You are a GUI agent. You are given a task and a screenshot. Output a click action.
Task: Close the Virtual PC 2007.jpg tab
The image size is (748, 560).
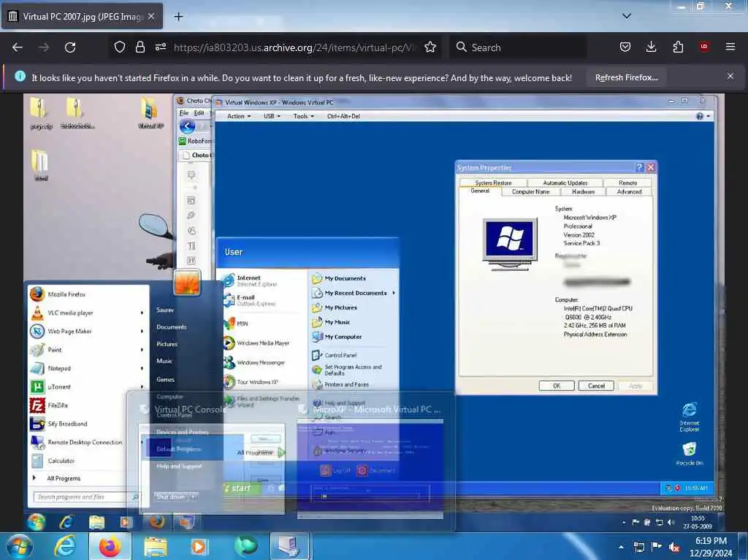pyautogui.click(x=151, y=16)
